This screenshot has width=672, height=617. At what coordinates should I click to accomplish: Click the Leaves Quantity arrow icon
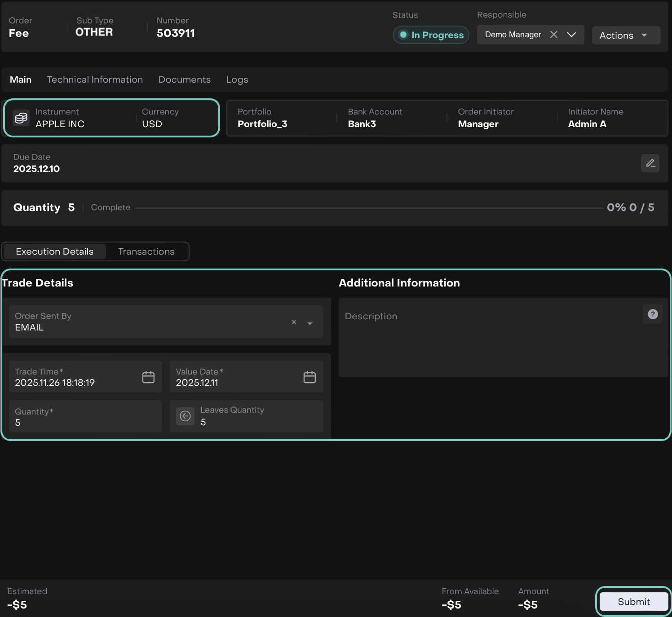click(185, 416)
